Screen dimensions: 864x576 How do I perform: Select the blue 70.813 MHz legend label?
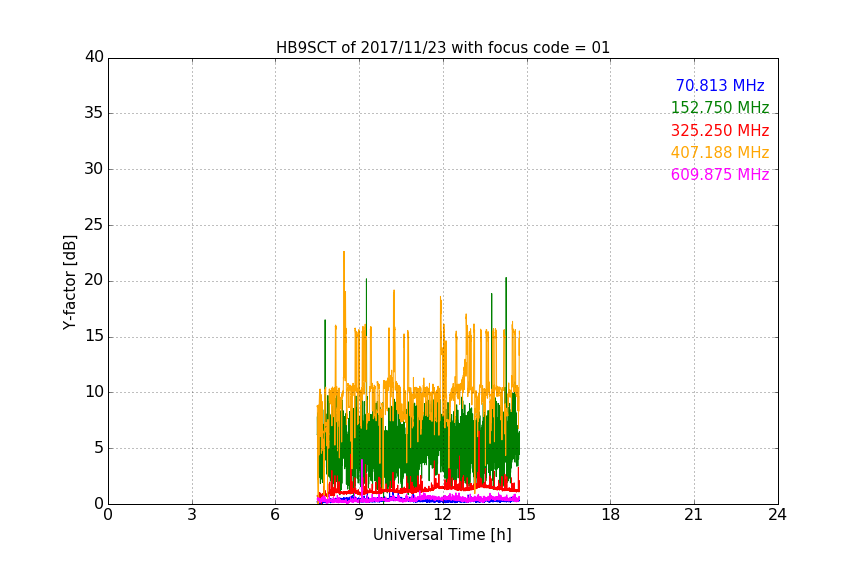click(720, 85)
